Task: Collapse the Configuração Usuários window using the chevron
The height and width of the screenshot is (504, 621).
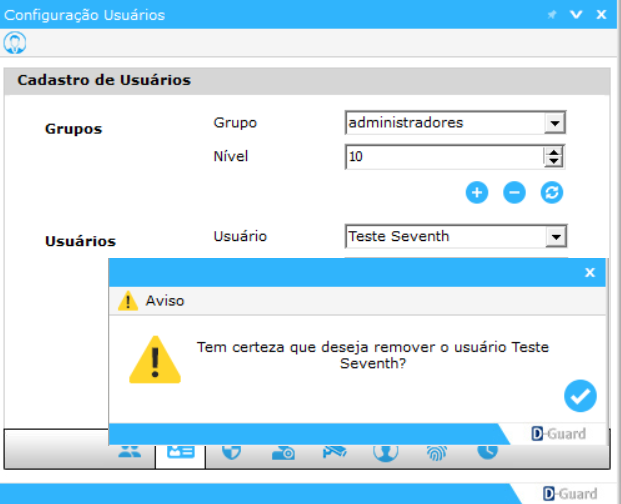Action: click(576, 15)
